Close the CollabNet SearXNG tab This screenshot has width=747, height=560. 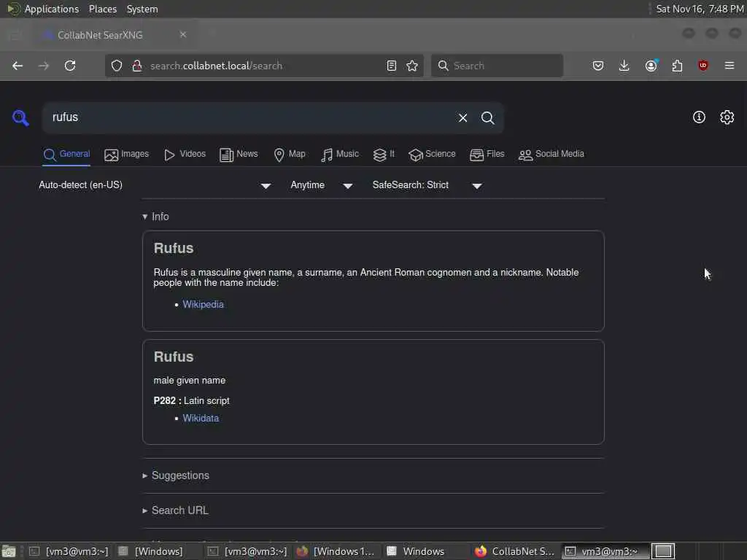[183, 35]
